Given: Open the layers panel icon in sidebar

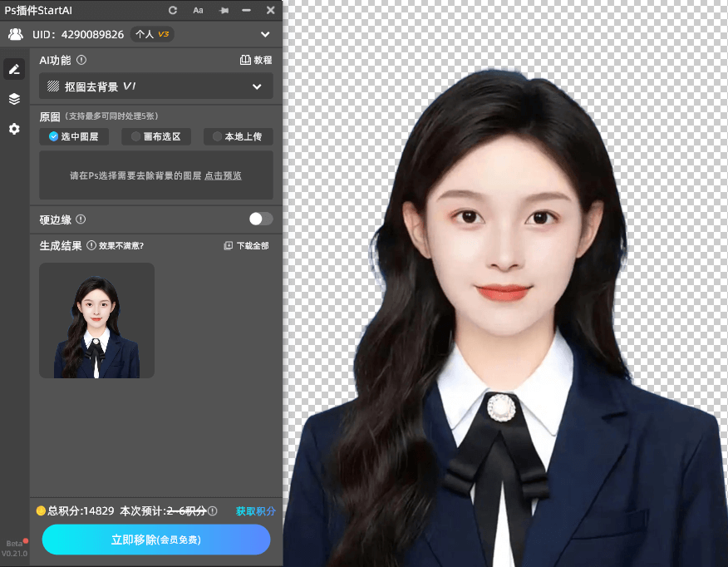Looking at the screenshot, I should pos(13,98).
